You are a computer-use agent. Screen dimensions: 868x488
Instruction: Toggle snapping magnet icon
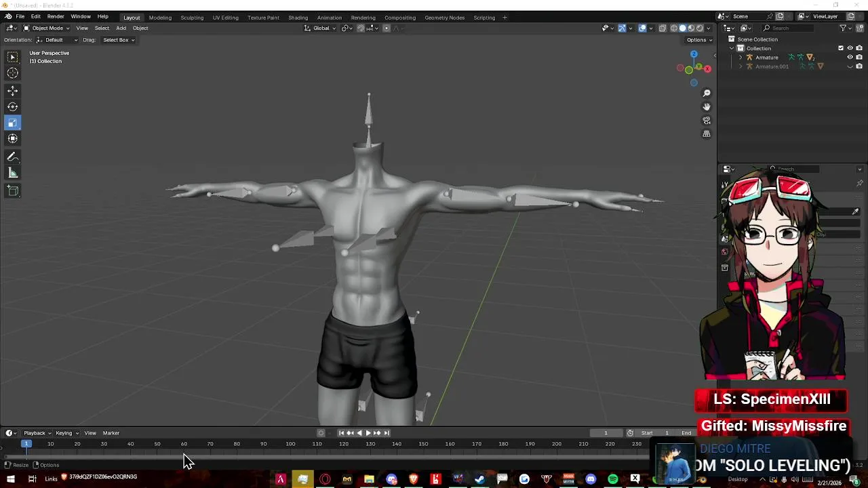point(361,28)
